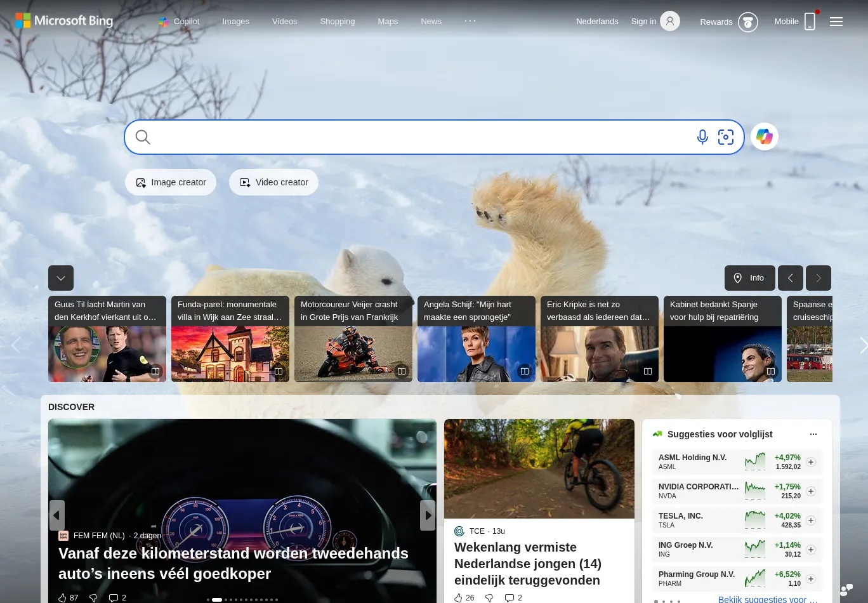Viewport: 868px width, 603px height.
Task: Open comments on FEM FEM article
Action: tap(117, 598)
